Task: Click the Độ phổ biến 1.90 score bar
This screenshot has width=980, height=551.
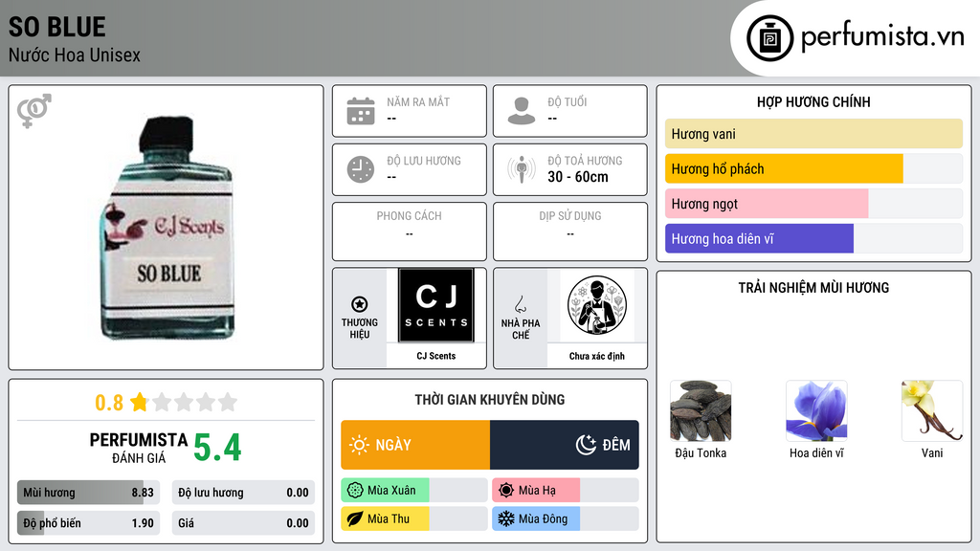Action: pyautogui.click(x=88, y=523)
